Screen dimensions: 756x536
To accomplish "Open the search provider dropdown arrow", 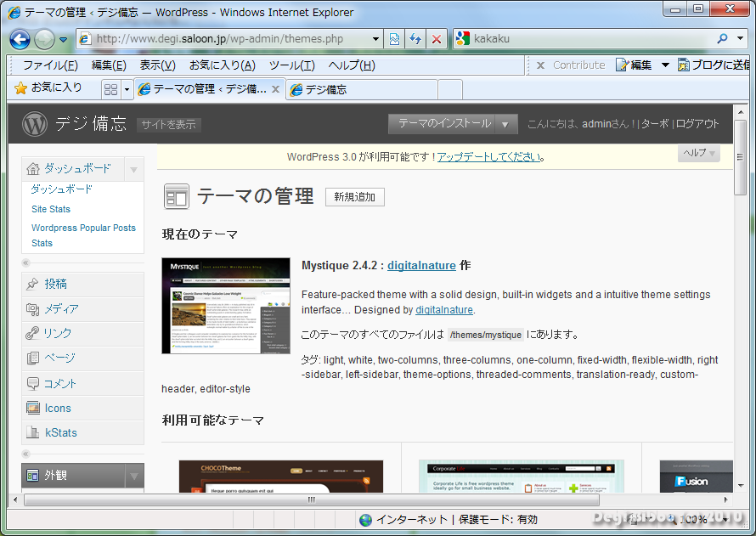I will (x=740, y=38).
